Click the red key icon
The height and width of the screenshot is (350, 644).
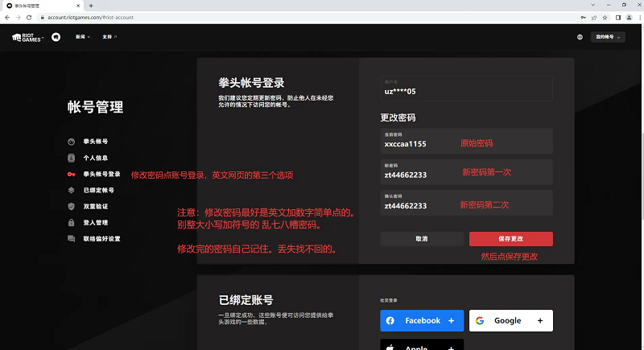(71, 175)
